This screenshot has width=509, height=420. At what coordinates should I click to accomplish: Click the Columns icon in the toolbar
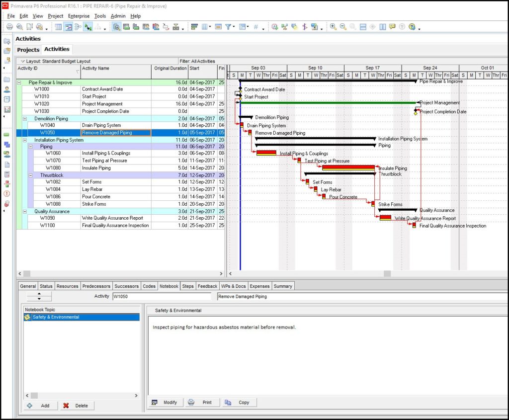click(x=205, y=27)
